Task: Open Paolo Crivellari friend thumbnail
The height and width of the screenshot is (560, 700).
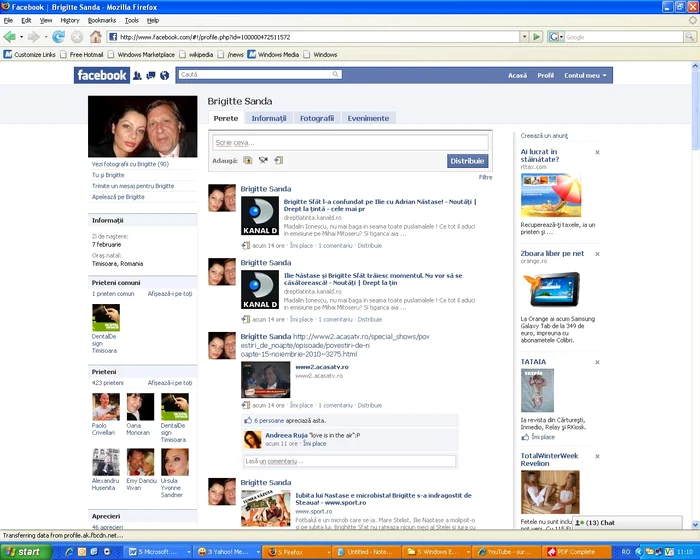Action: (106, 407)
